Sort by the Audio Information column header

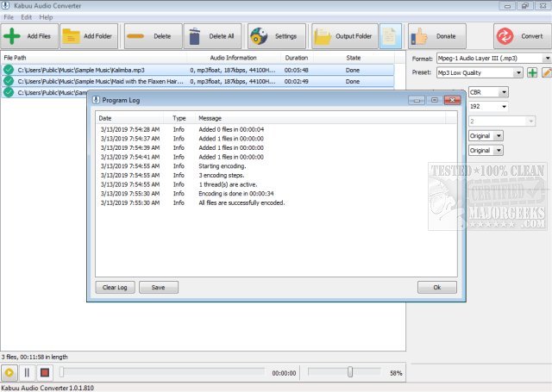(x=233, y=58)
